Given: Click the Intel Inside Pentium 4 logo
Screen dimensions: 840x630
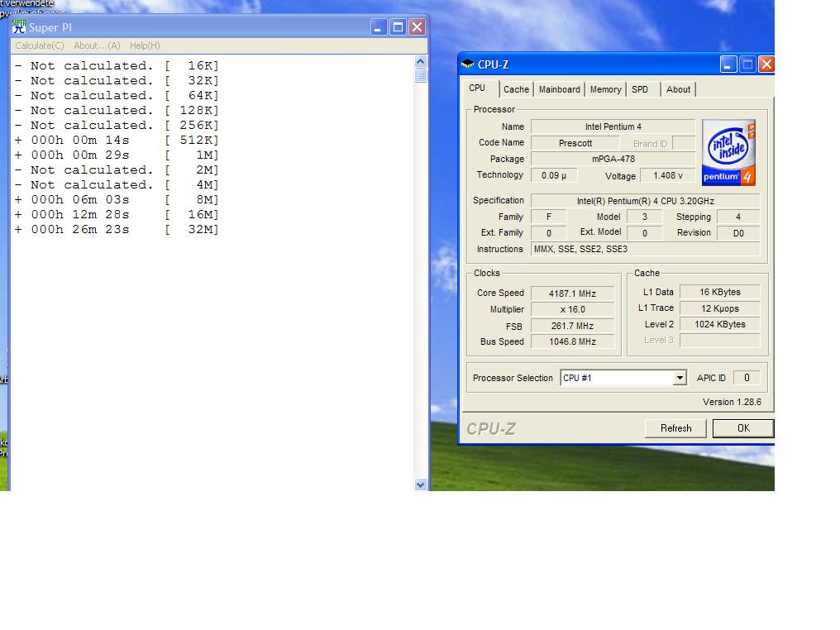Looking at the screenshot, I should (728, 153).
